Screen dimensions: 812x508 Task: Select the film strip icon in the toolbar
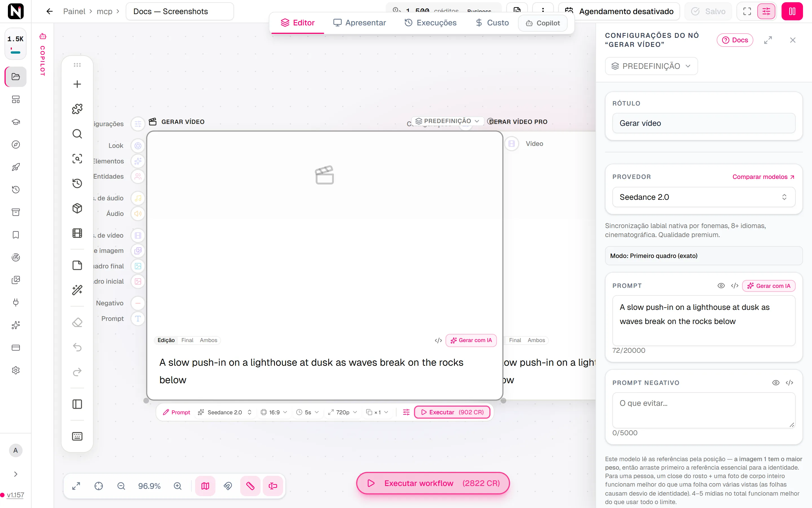[77, 233]
